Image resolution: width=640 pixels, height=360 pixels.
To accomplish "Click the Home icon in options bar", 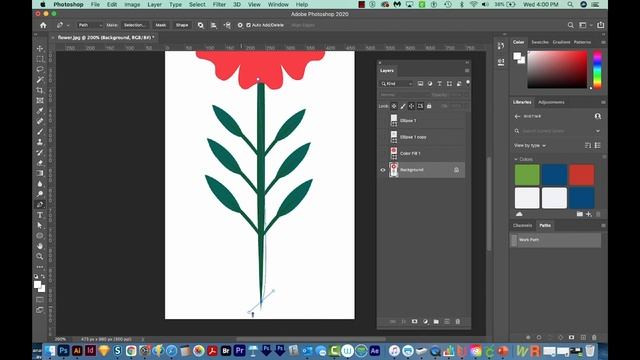I will [x=43, y=25].
